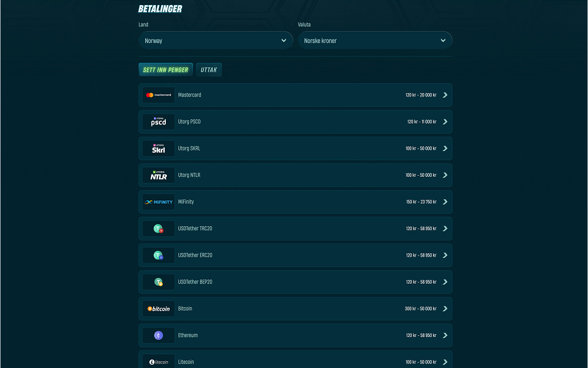
Task: Click the Litecoin method name
Action: click(186, 362)
